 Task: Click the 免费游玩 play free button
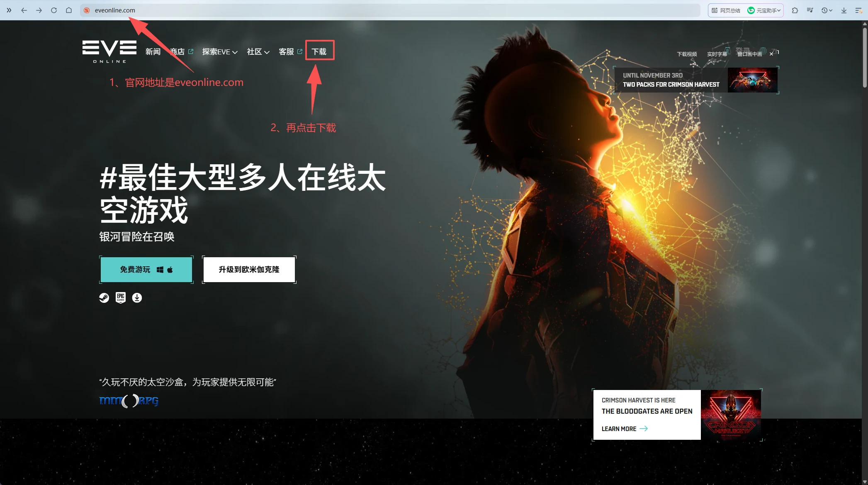coord(146,270)
